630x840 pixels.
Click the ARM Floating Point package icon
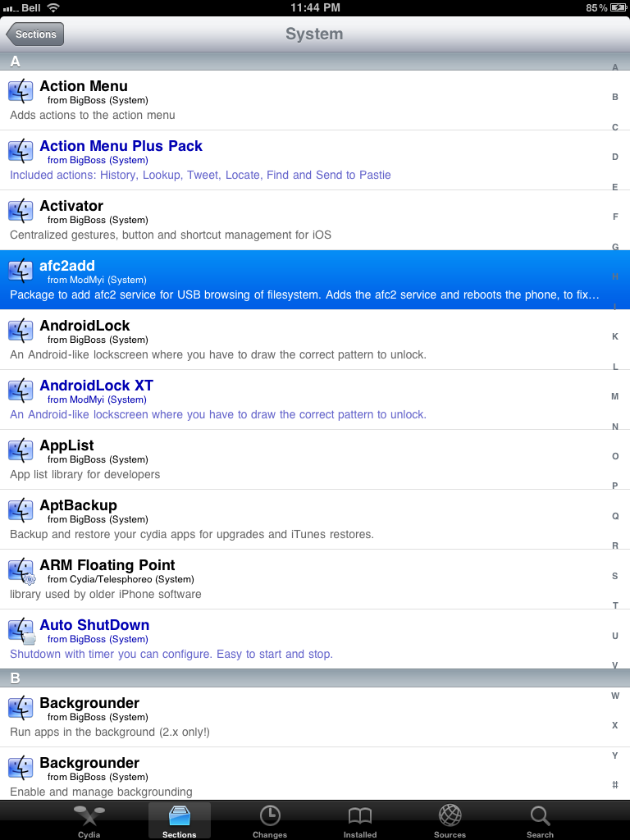(x=21, y=571)
